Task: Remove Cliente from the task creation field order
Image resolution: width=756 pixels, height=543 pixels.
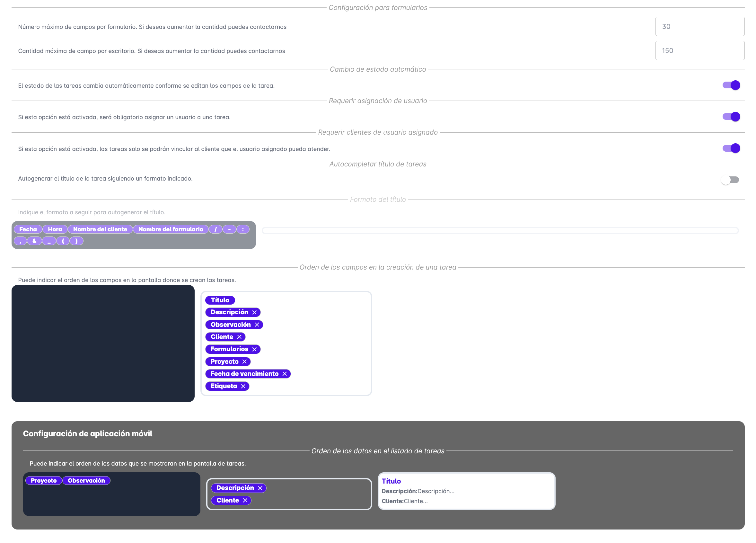Action: [x=239, y=337]
